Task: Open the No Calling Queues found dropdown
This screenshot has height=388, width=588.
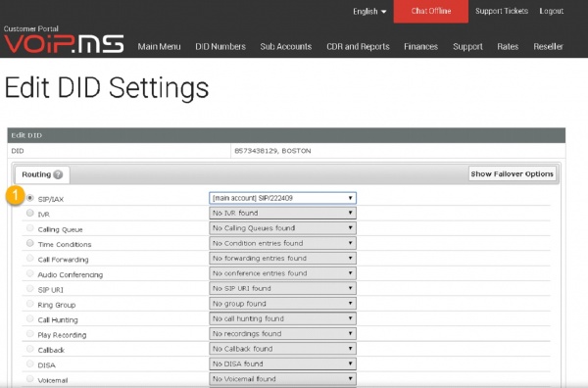Action: [282, 228]
